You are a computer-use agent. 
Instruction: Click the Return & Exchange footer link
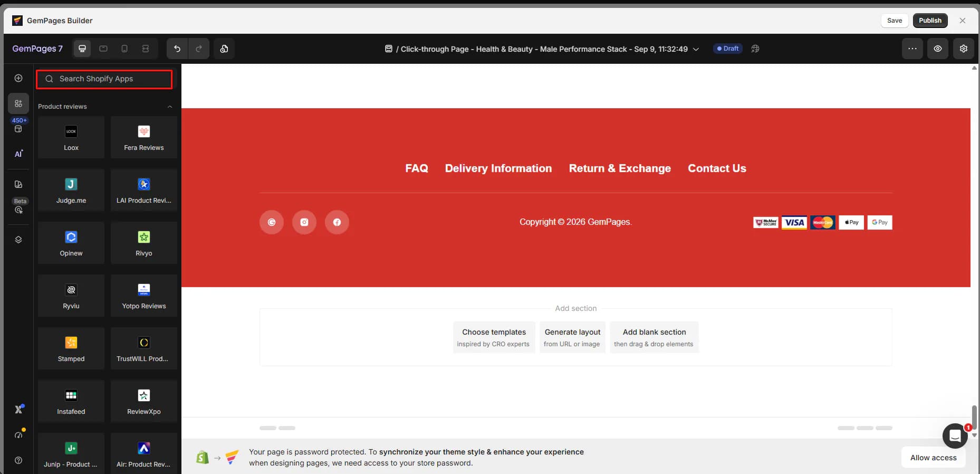pos(620,168)
